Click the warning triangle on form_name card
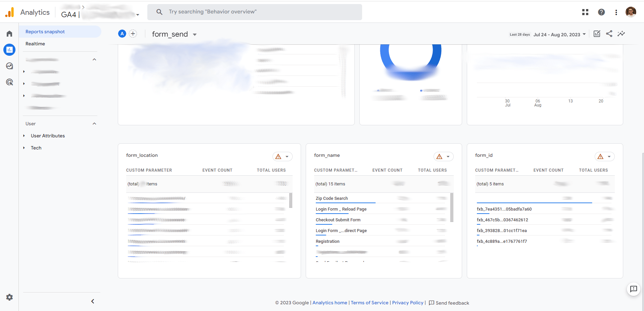The height and width of the screenshot is (311, 644). 439,157
